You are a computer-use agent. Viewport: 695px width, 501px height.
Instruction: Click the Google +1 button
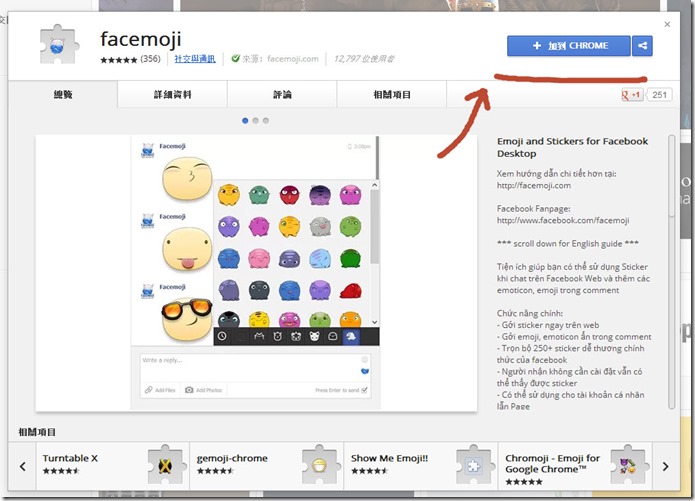click(x=633, y=95)
